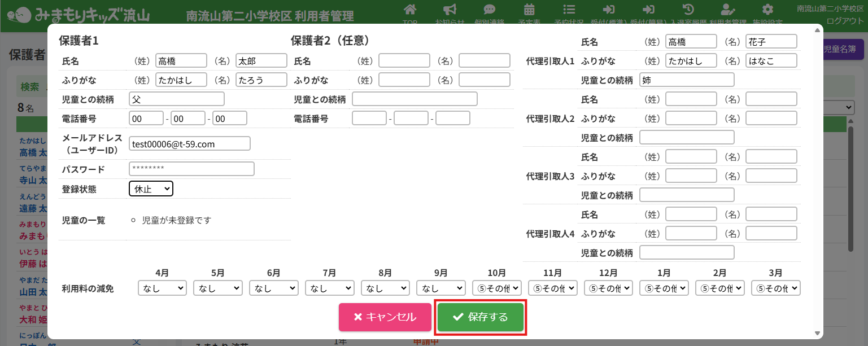The image size is (868, 346).
Task: Click the 利用者管理 user-edit icon
Action: click(728, 10)
